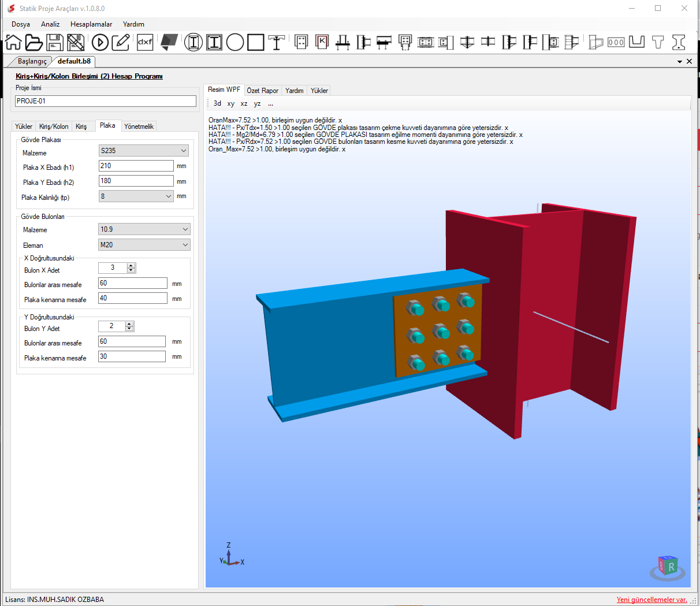
Task: Open the Yardım menu
Action: (133, 24)
